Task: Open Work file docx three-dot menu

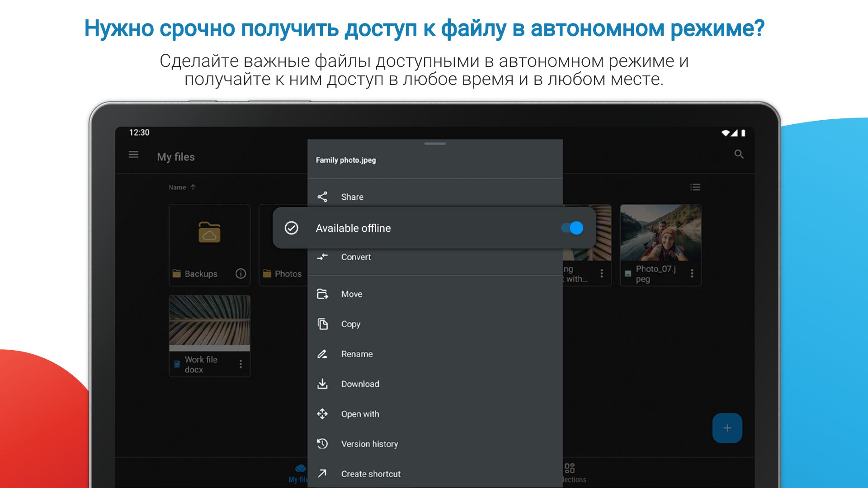Action: point(241,364)
